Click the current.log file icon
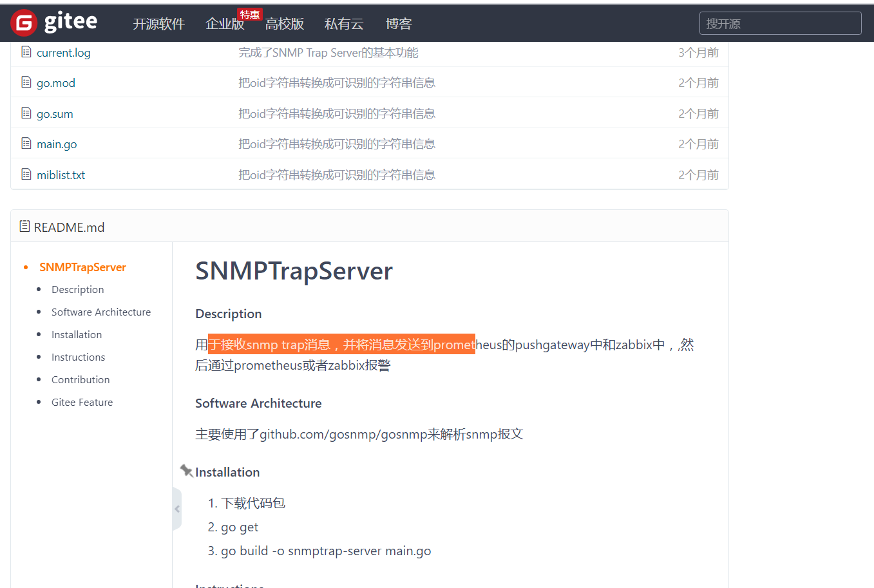Image resolution: width=874 pixels, height=588 pixels. 26,52
